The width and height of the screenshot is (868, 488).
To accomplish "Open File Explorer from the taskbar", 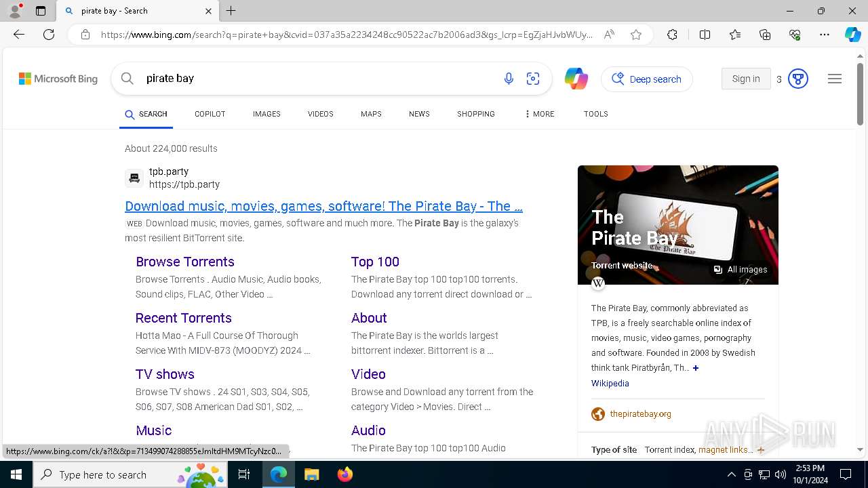I will 311,474.
